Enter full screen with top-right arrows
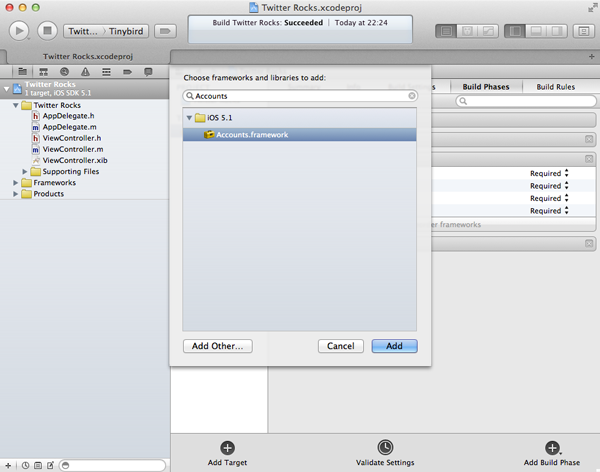600x472 pixels. [592, 8]
